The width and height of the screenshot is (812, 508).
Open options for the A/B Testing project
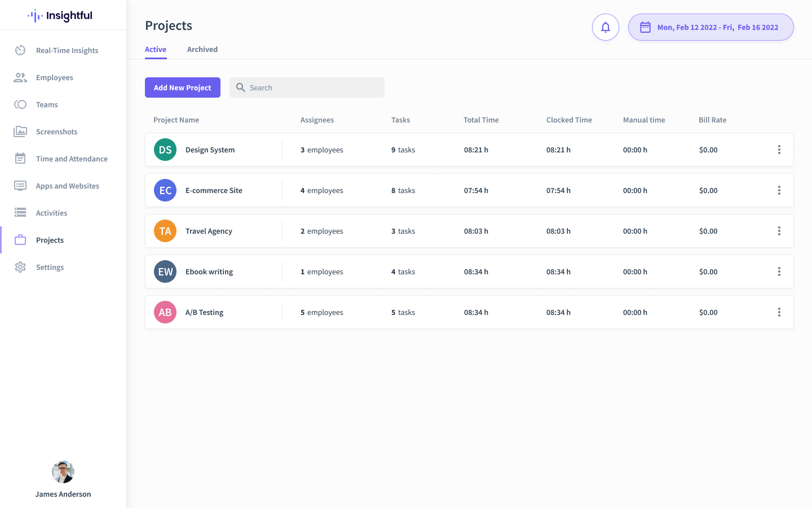point(779,312)
